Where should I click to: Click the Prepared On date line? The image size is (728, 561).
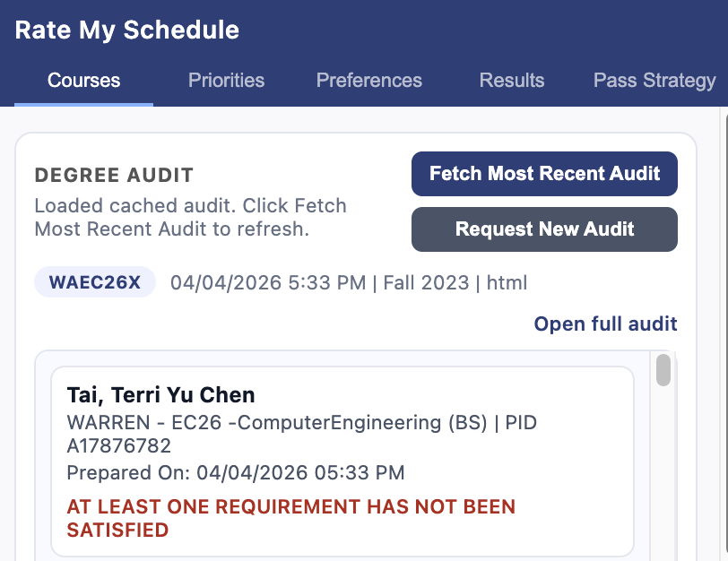point(235,472)
